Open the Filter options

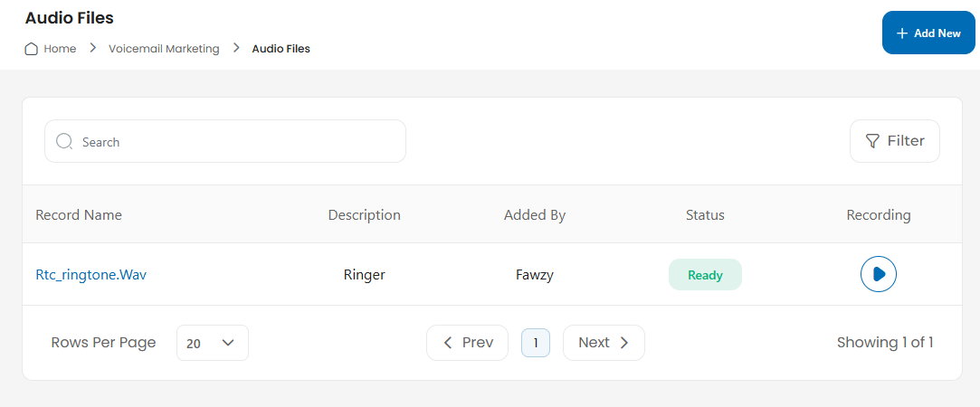tap(894, 141)
